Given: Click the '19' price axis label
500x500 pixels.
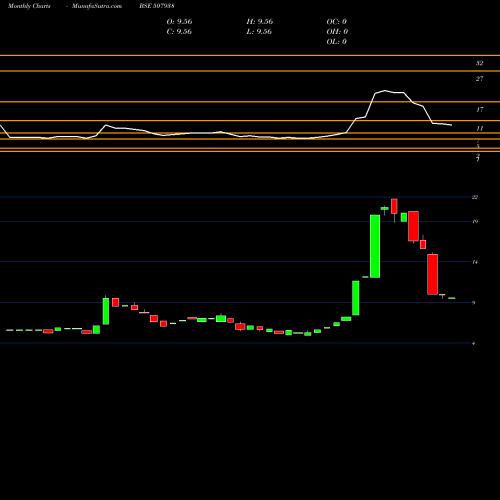Looking at the screenshot, I should point(475,222).
